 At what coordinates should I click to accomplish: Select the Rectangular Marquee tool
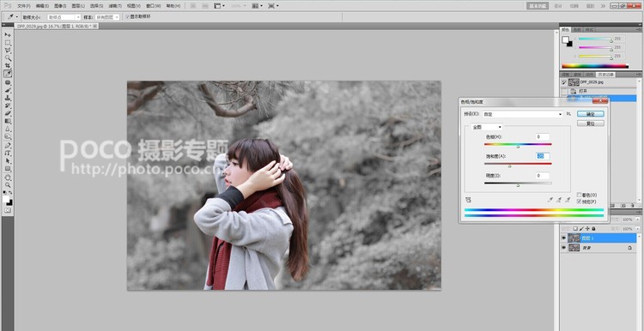tap(8, 43)
